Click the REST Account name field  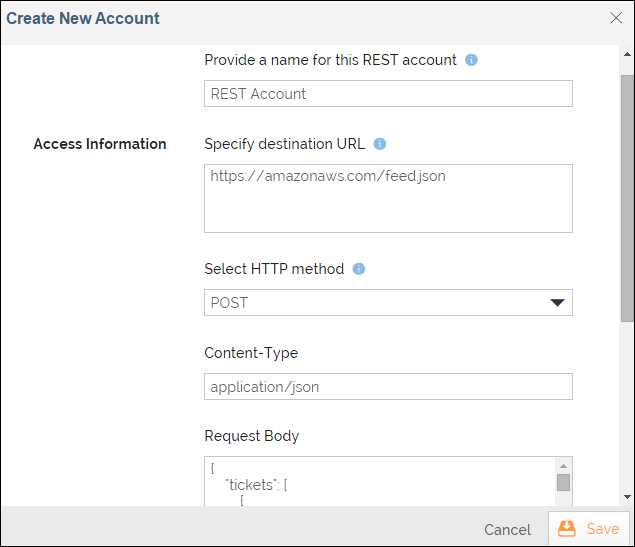pos(388,94)
